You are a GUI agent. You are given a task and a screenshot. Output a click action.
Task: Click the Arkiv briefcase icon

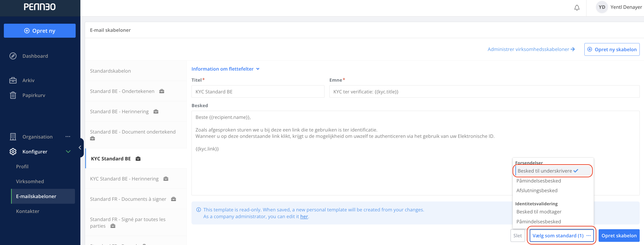(13, 80)
